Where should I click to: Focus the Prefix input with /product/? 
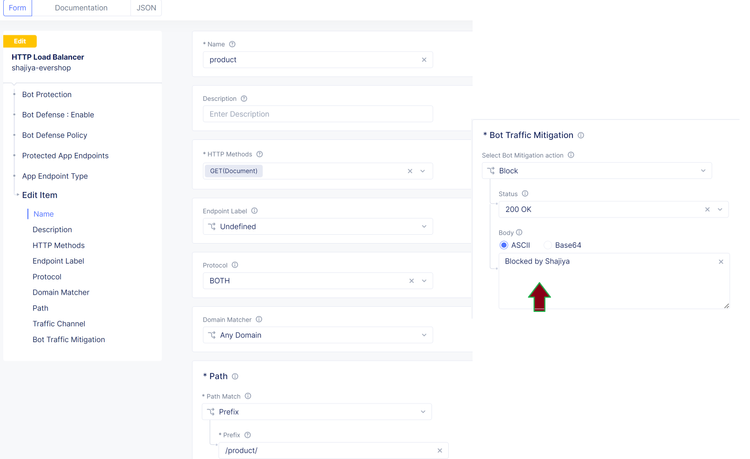click(333, 450)
